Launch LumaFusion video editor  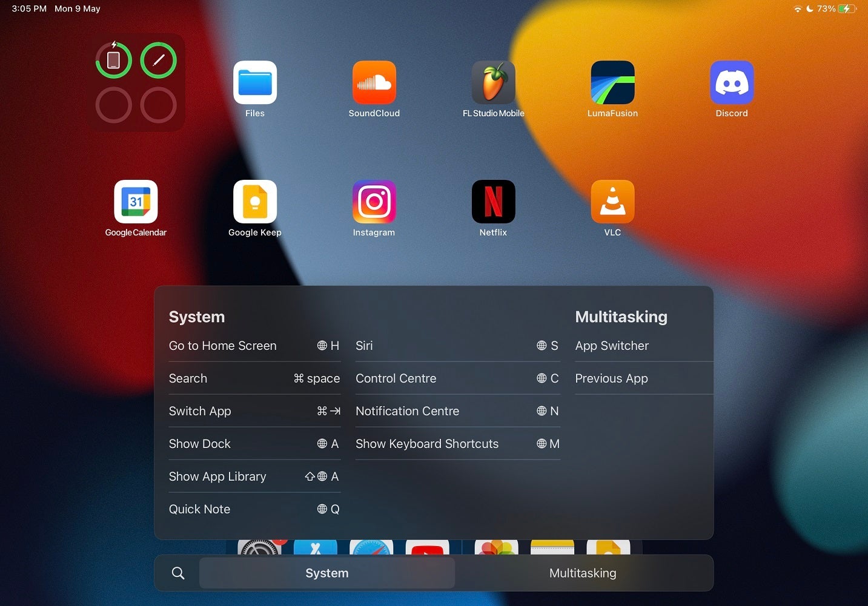pyautogui.click(x=612, y=82)
